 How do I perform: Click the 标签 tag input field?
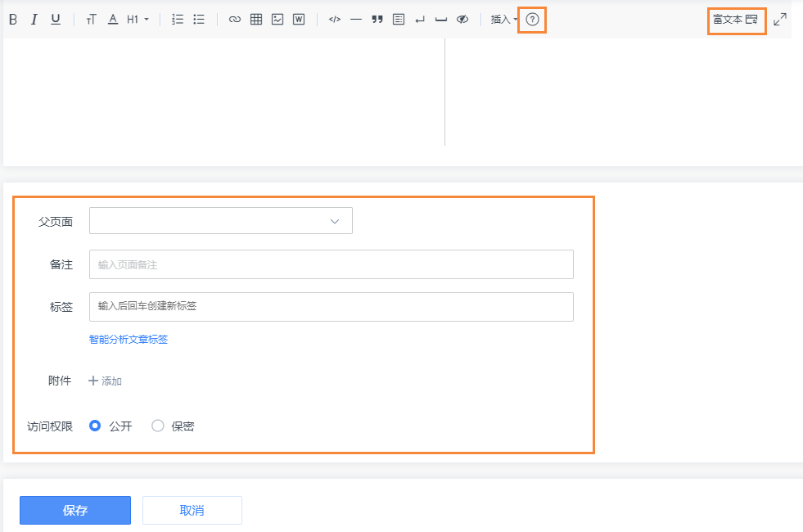(332, 307)
